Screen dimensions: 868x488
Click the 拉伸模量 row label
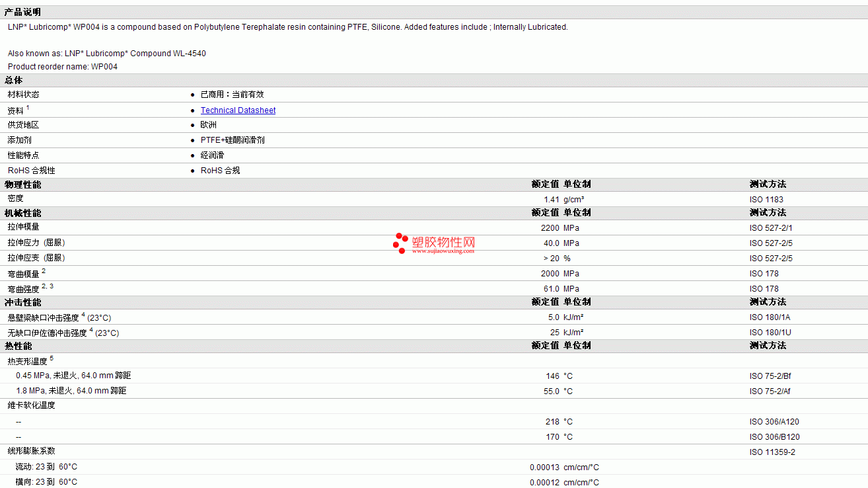click(24, 227)
